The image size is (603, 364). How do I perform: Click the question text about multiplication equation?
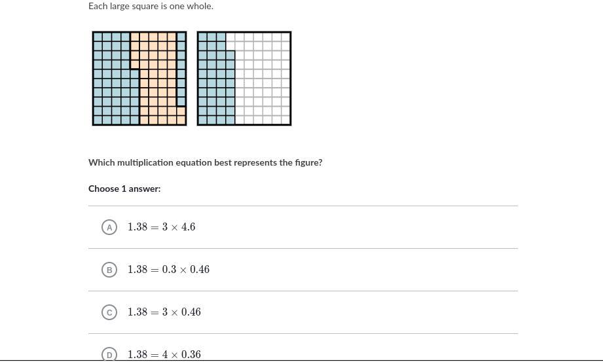[x=205, y=162]
